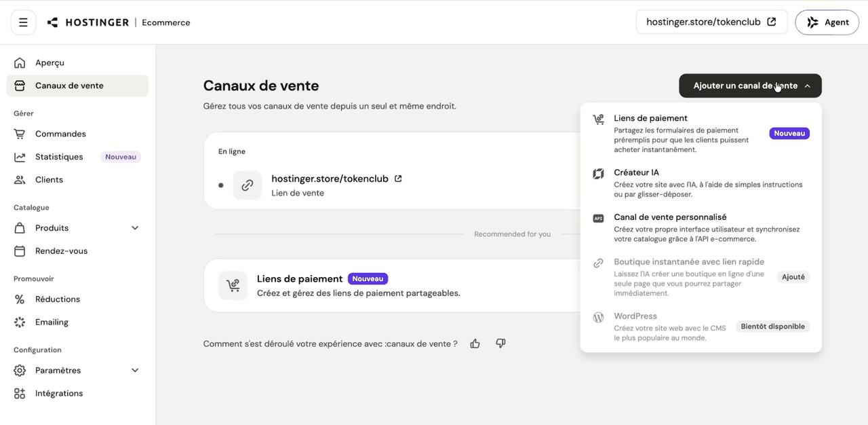Click the Produits bag icon
This screenshot has width=868, height=425.
click(20, 228)
